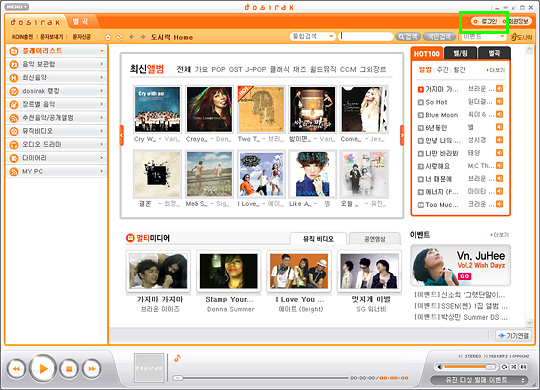Start playback with the Play button
Image resolution: width=540 pixels, height=390 pixels.
(x=43, y=369)
